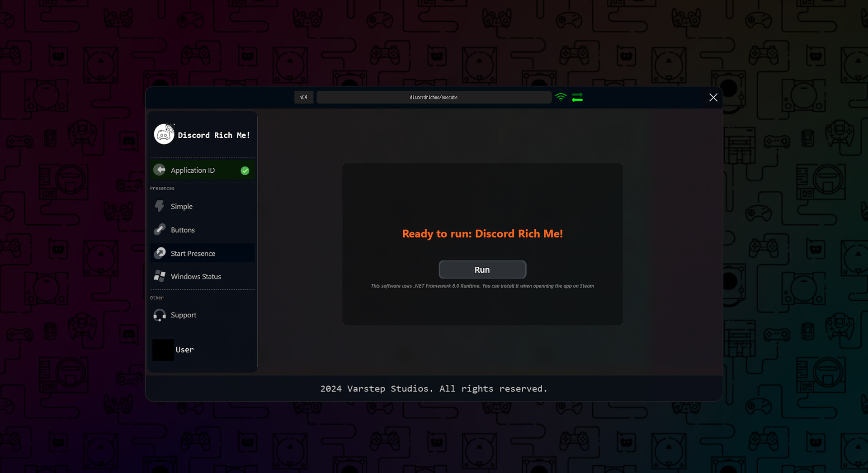Viewport: 868px width, 473px height.
Task: Select the Simple presence menu item
Action: (x=203, y=206)
